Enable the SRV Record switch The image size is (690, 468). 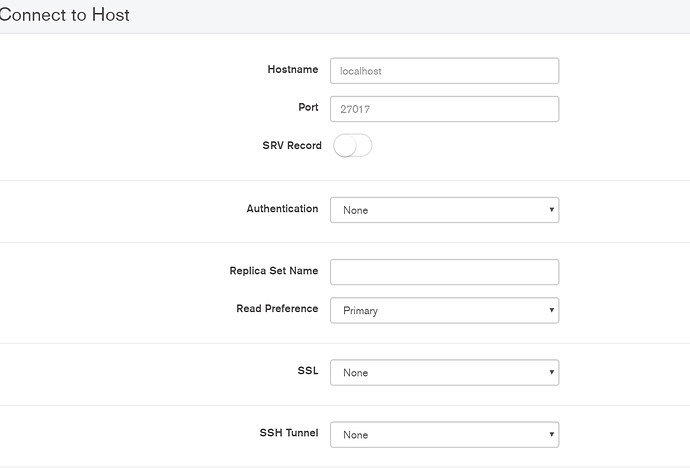point(352,146)
